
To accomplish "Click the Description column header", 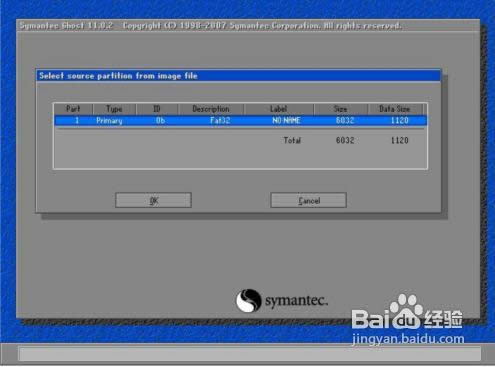I will [x=211, y=109].
